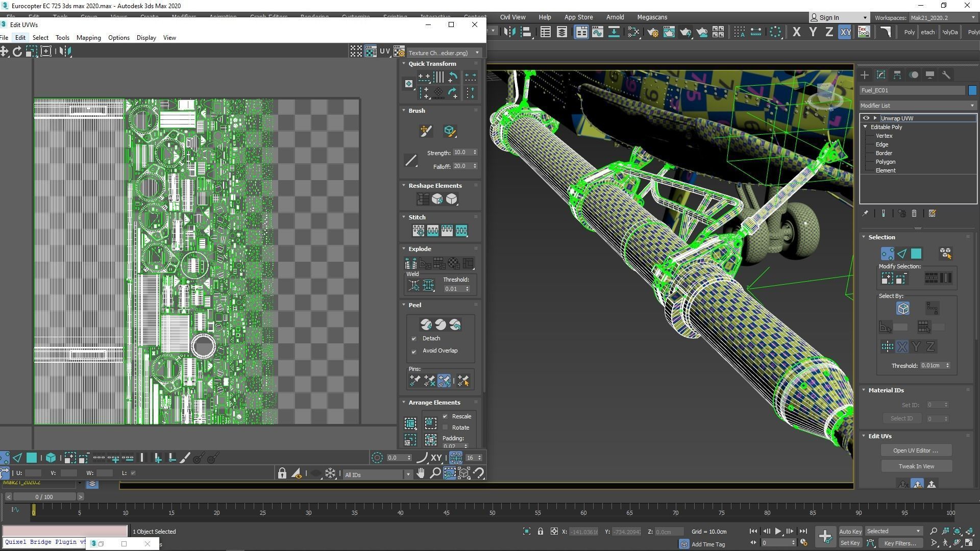The height and width of the screenshot is (551, 980).
Task: Click the Zoom magnifier in UV editor
Action: [435, 473]
